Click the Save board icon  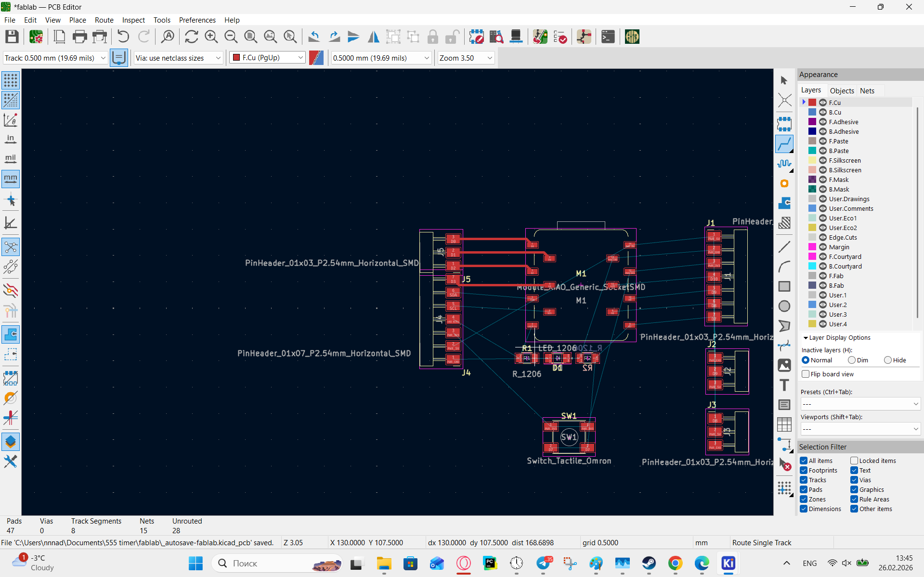(x=12, y=37)
